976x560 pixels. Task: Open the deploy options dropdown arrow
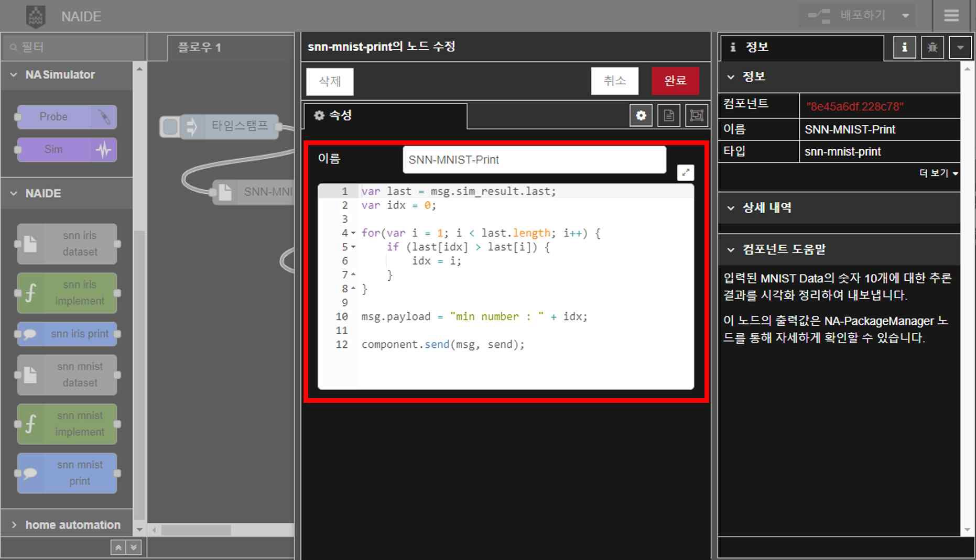pos(905,16)
